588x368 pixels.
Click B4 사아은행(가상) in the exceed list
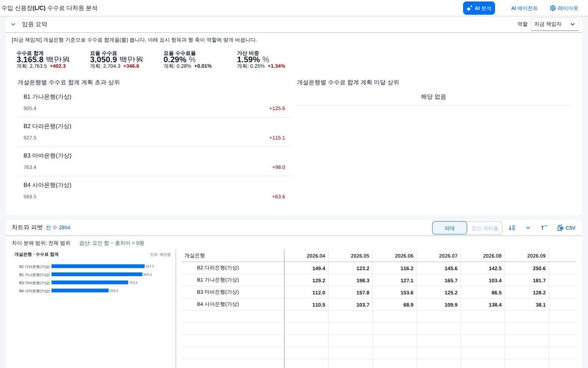click(x=48, y=185)
